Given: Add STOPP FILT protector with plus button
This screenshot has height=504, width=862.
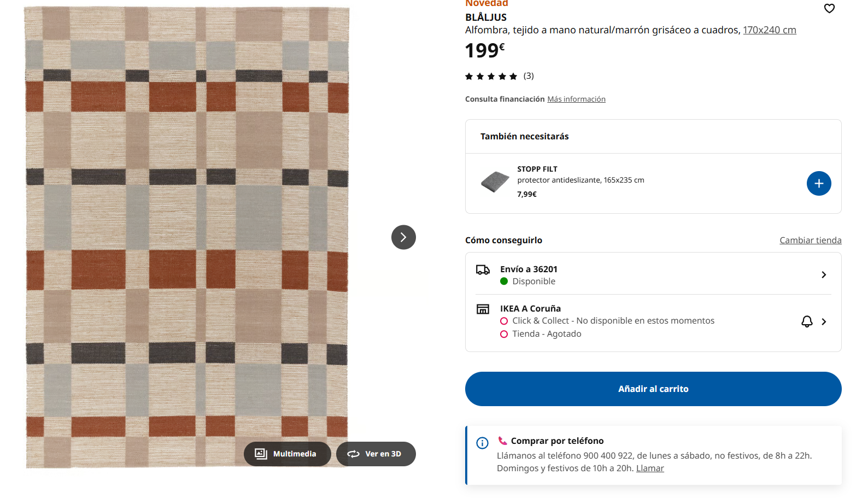Looking at the screenshot, I should point(818,183).
